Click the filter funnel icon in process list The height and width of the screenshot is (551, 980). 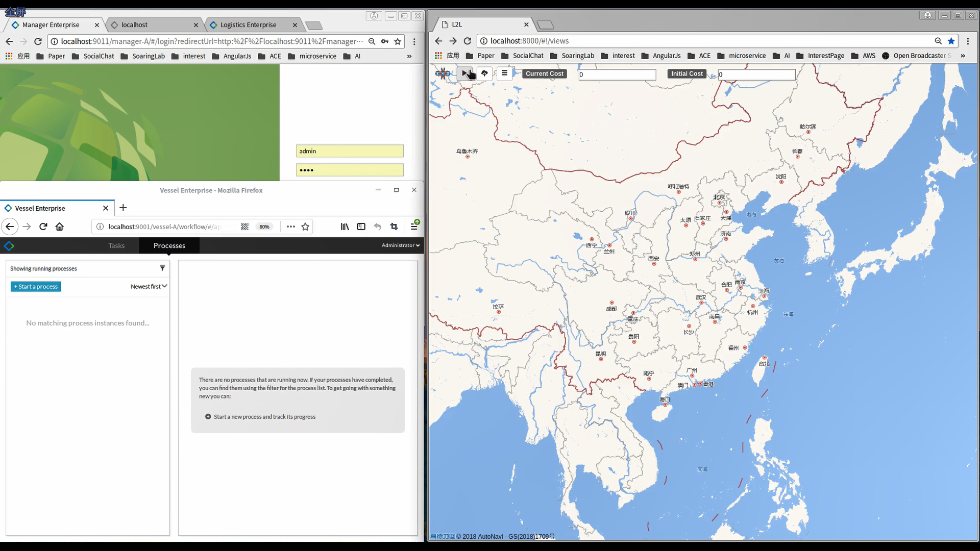click(162, 268)
